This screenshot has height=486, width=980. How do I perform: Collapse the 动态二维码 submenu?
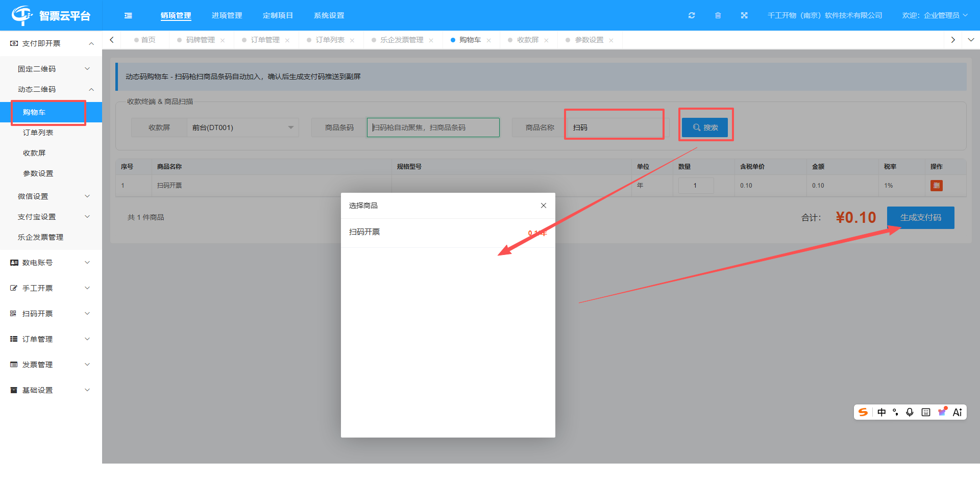[x=51, y=89]
